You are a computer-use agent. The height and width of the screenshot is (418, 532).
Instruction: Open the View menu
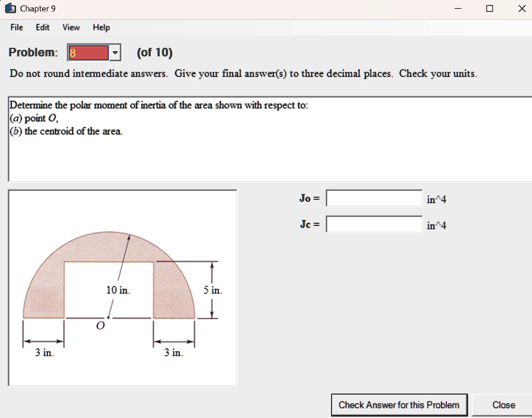coord(70,28)
